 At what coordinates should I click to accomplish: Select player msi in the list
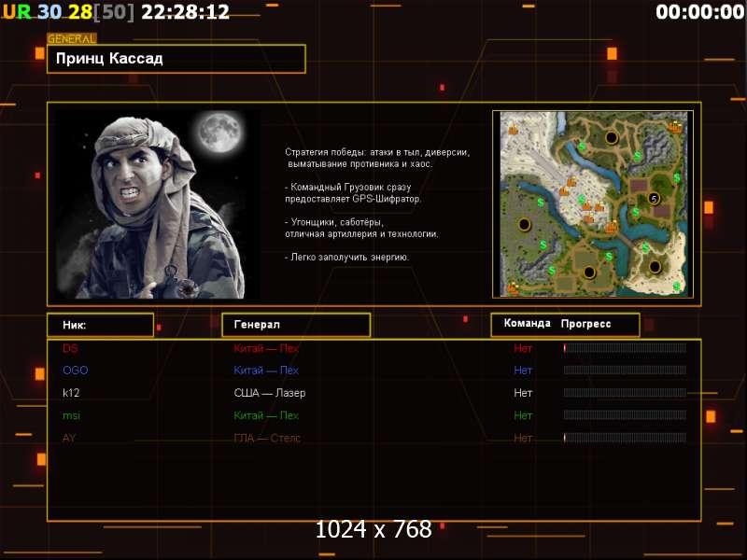click(x=72, y=415)
